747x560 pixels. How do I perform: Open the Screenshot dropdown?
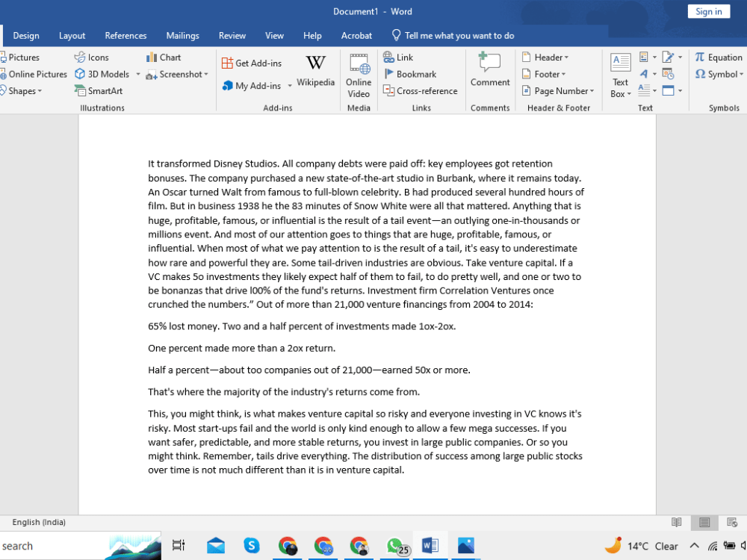coord(177,74)
